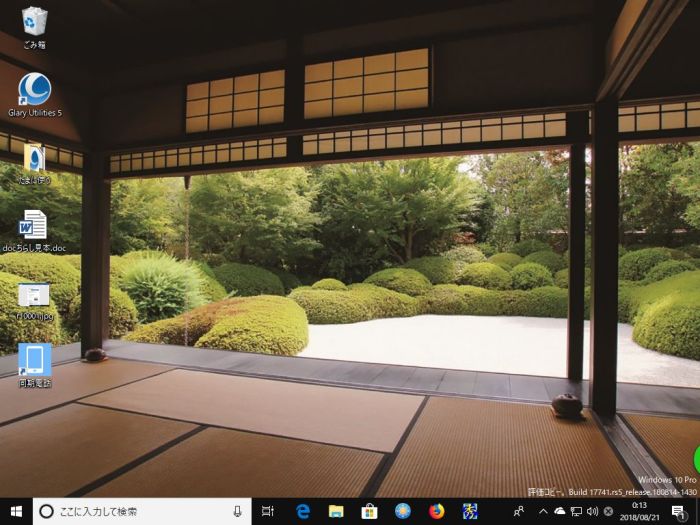
Task: Click the Windows Start button
Action: point(16,511)
